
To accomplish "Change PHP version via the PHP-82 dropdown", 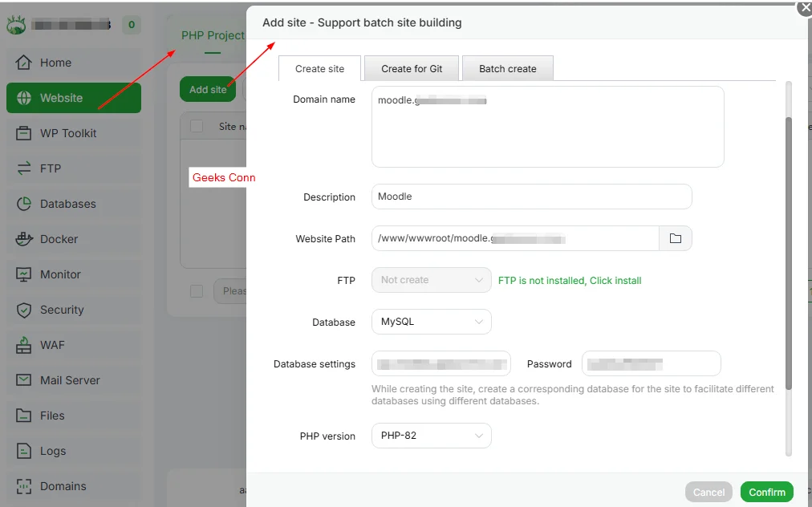I will click(x=431, y=436).
